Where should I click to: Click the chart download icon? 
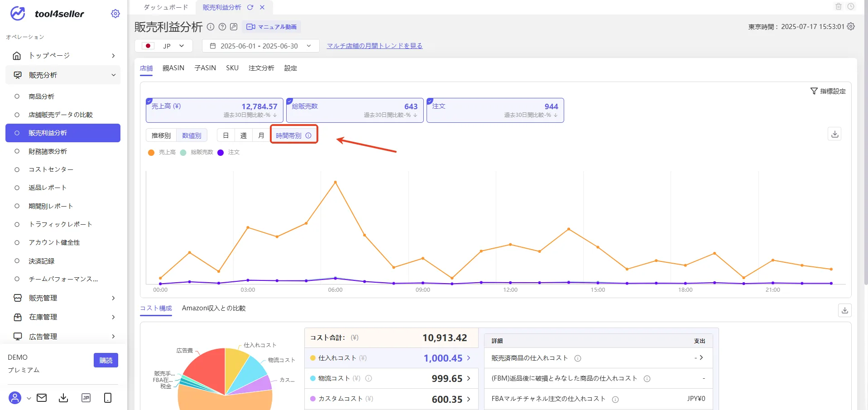834,134
